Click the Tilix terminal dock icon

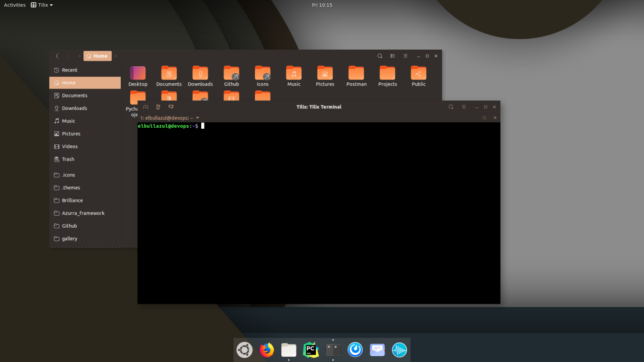point(333,350)
